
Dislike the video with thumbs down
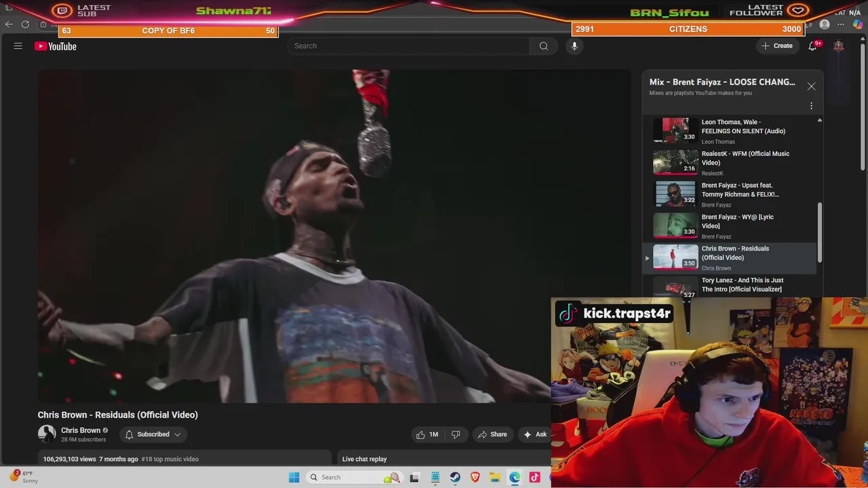point(456,434)
